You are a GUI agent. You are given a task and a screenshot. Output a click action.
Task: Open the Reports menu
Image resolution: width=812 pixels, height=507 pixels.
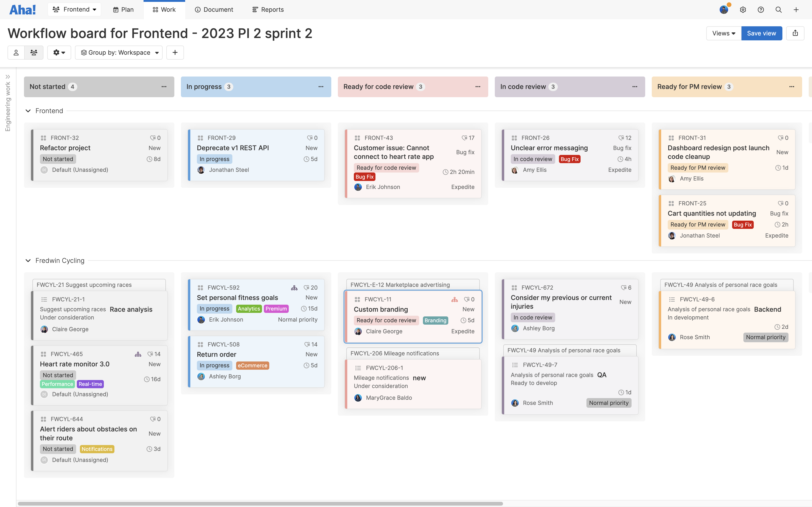(x=267, y=9)
